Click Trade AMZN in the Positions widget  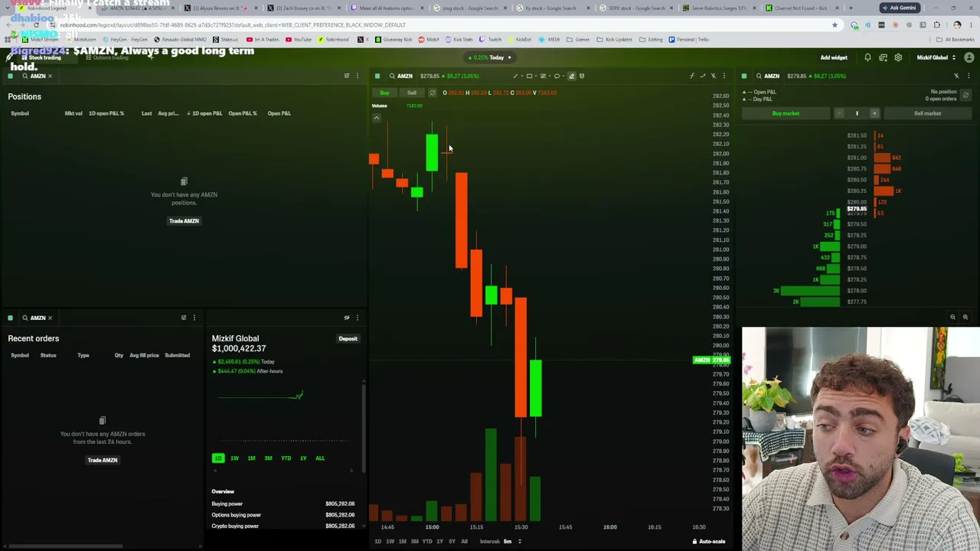click(184, 220)
